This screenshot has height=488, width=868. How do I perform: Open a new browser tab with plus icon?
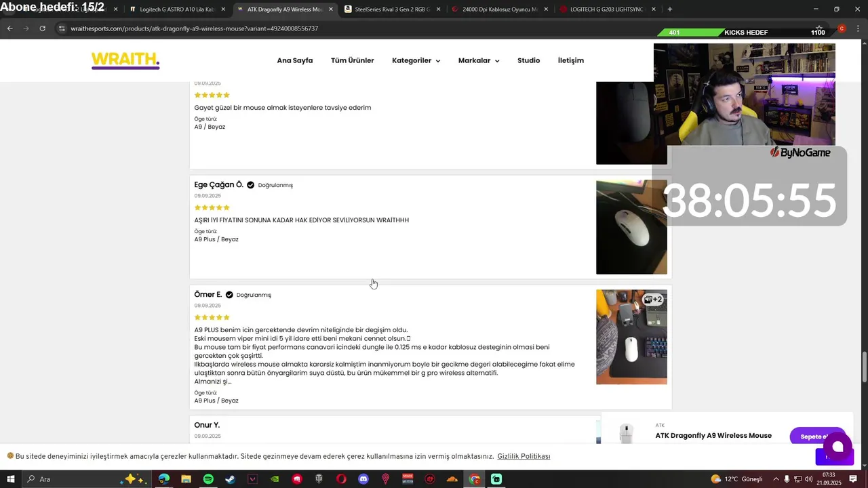(670, 9)
